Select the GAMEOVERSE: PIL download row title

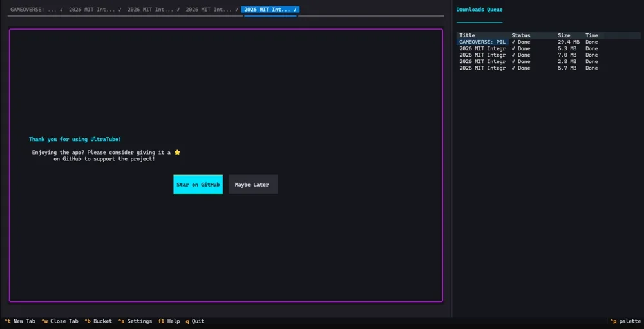pyautogui.click(x=482, y=42)
